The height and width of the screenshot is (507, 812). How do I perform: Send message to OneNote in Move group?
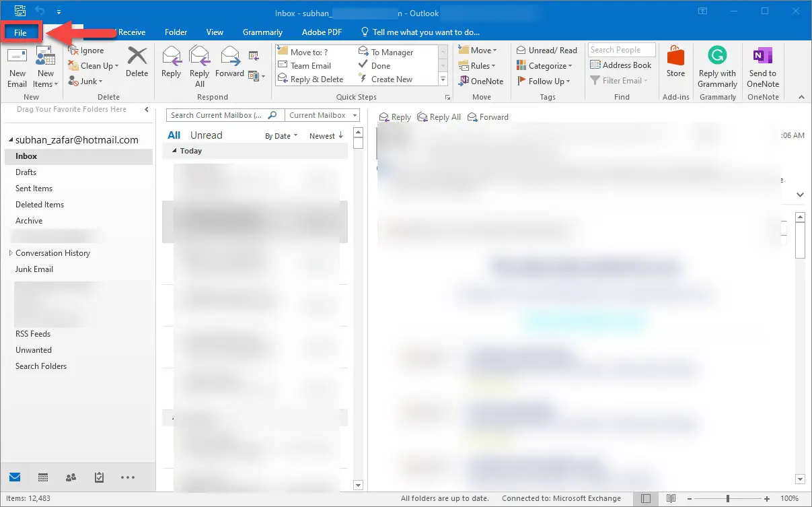(x=481, y=81)
